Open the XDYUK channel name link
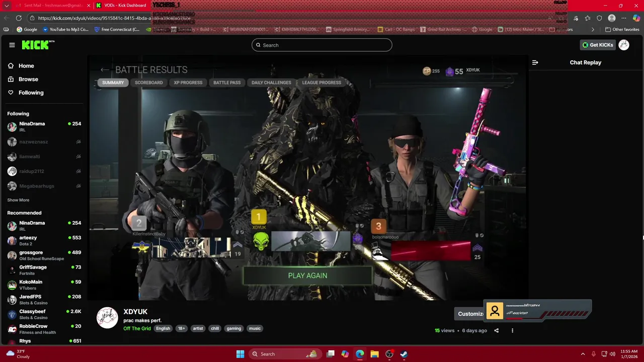Screen dimensions: 644x362 click(x=135, y=312)
